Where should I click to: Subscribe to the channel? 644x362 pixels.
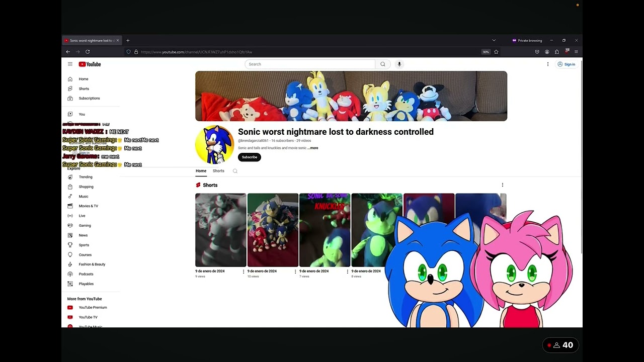pyautogui.click(x=250, y=157)
